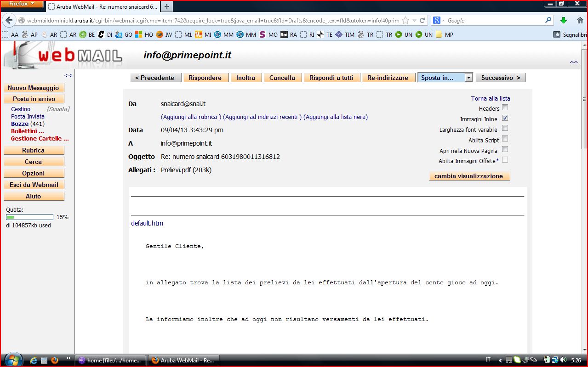Click Torna alla lista link
This screenshot has height=367, width=588.
(491, 98)
